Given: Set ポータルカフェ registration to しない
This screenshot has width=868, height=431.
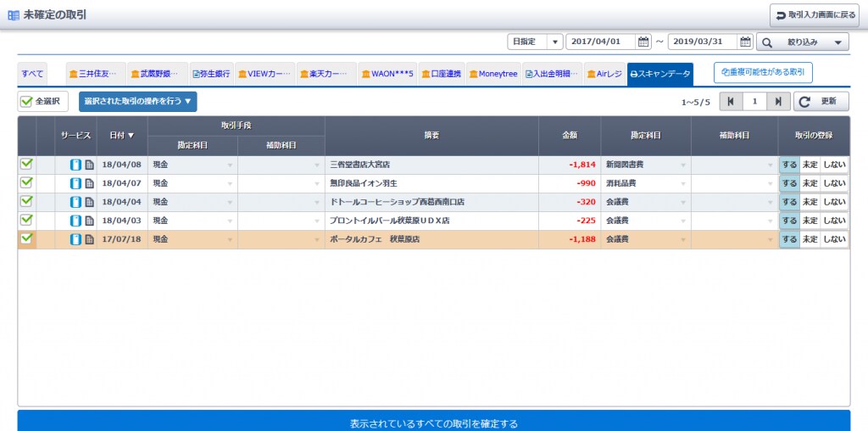Looking at the screenshot, I should click(834, 239).
